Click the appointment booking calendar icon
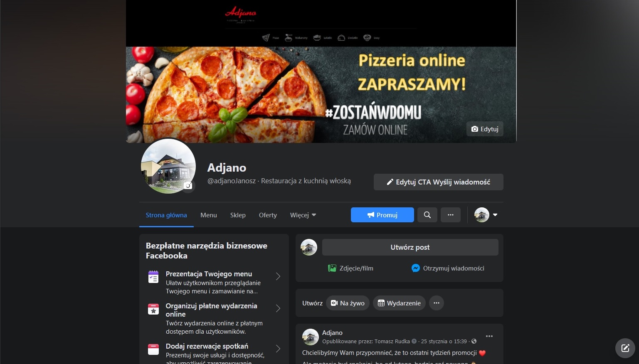639x364 pixels. 153,349
